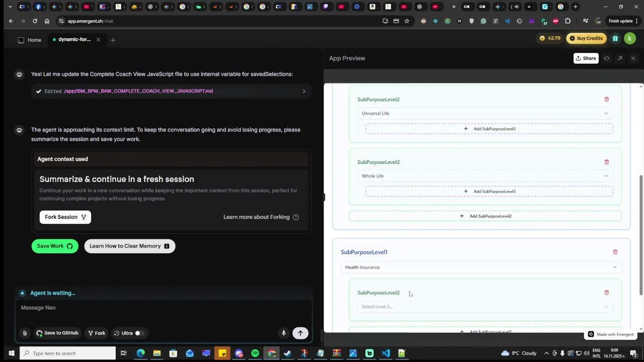Viewport: 644px width, 362px height.
Task: Open Spotify from the taskbar
Action: click(255, 353)
